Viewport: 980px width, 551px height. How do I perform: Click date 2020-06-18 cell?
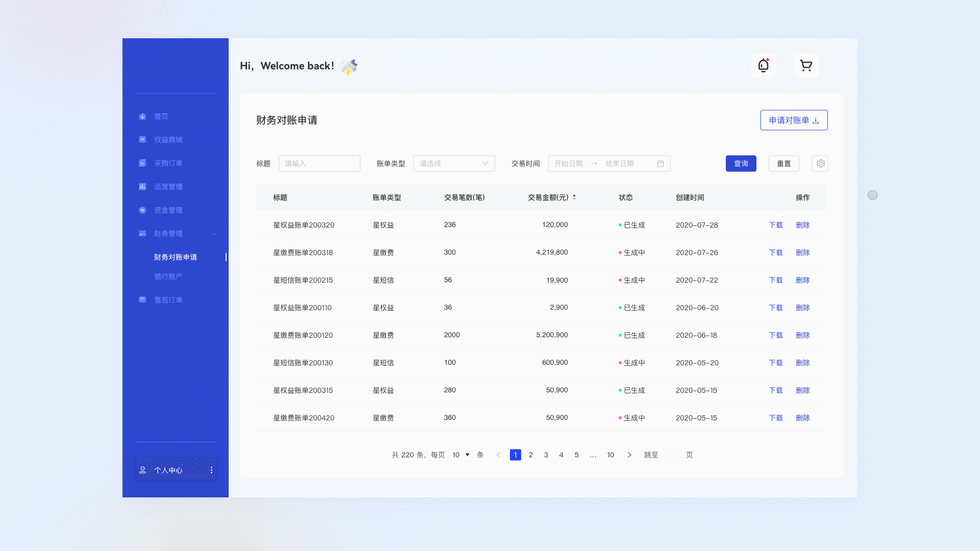point(696,335)
